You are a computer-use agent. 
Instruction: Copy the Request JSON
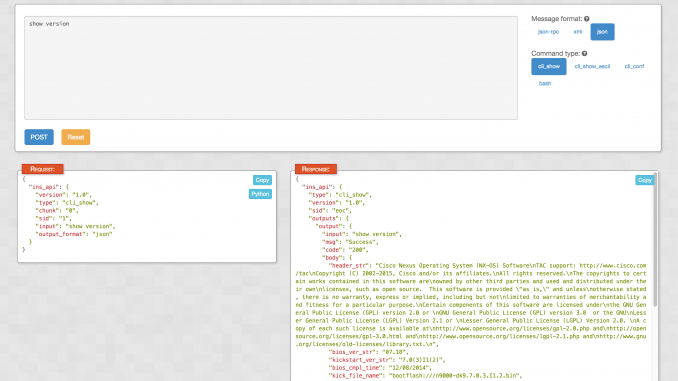(x=262, y=180)
